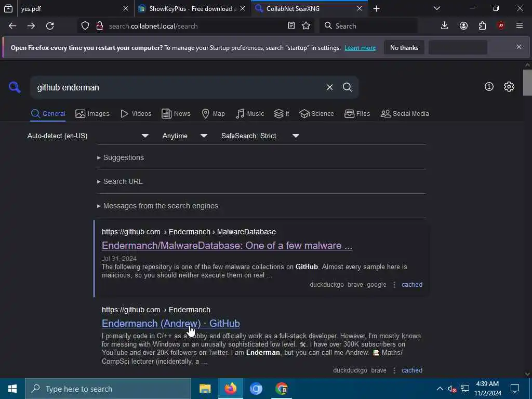This screenshot has height=399, width=532.
Task: Open the Firefox hamburger application menu
Action: pyautogui.click(x=520, y=26)
